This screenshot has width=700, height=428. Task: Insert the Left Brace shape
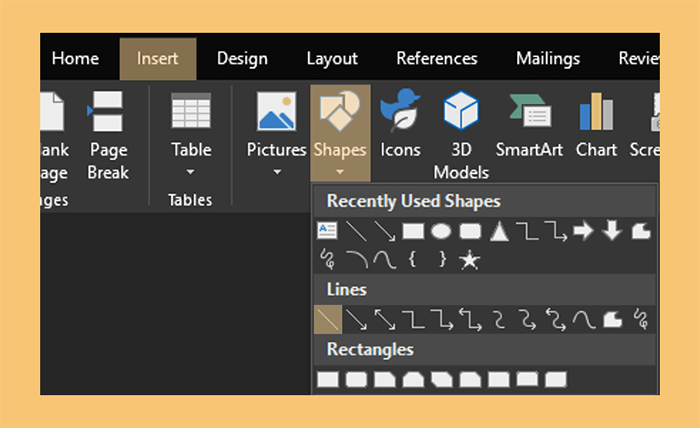pos(413,259)
